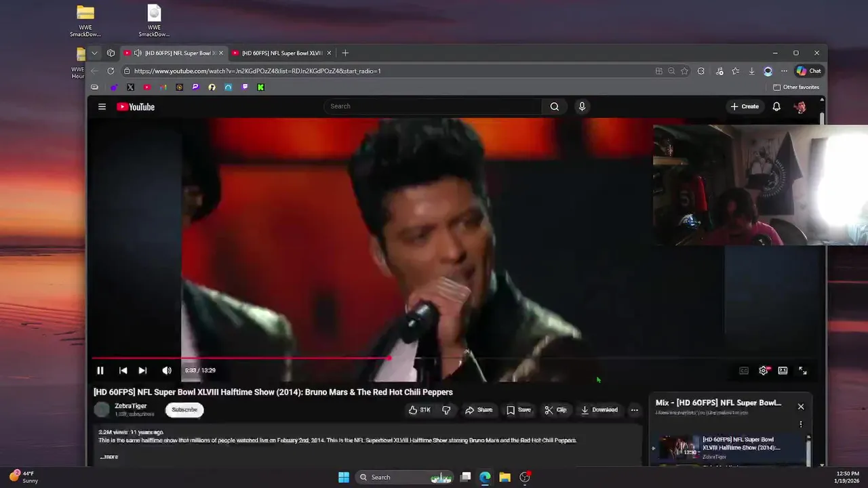Viewport: 868px width, 488px height.
Task: Dislike the video
Action: point(446,410)
